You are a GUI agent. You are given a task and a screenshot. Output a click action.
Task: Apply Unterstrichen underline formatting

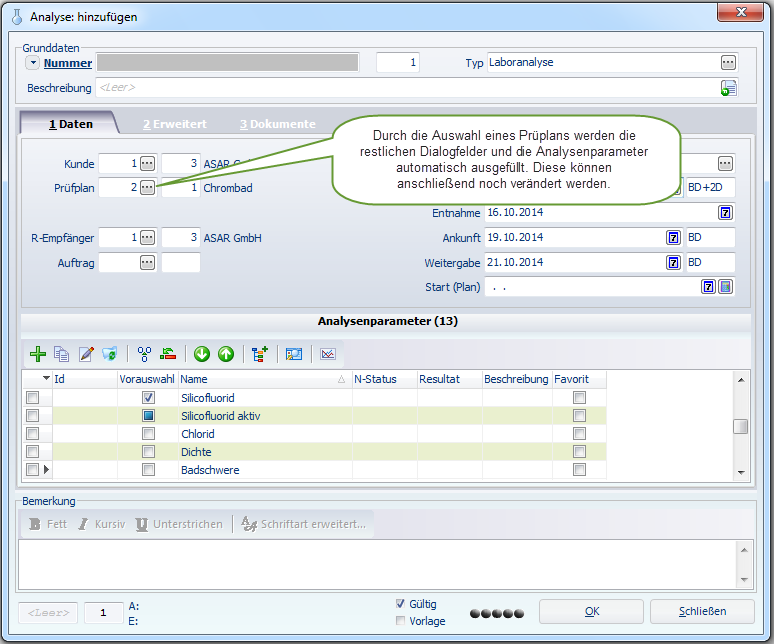179,524
